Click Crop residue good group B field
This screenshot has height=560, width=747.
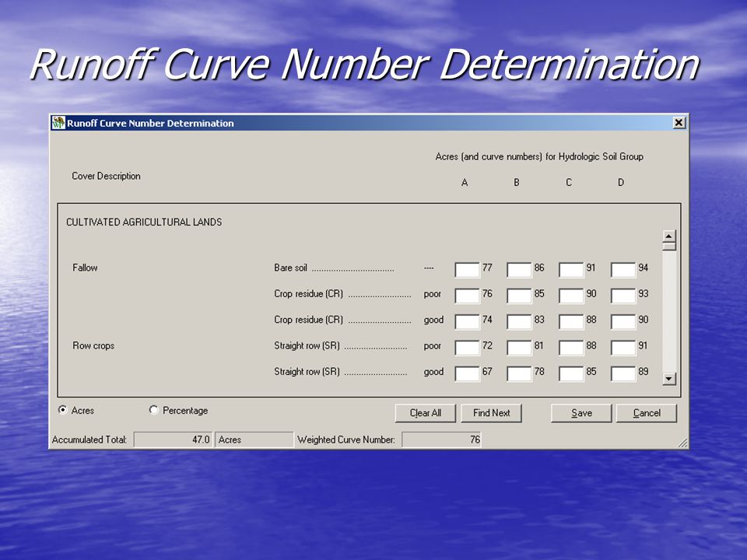point(519,321)
